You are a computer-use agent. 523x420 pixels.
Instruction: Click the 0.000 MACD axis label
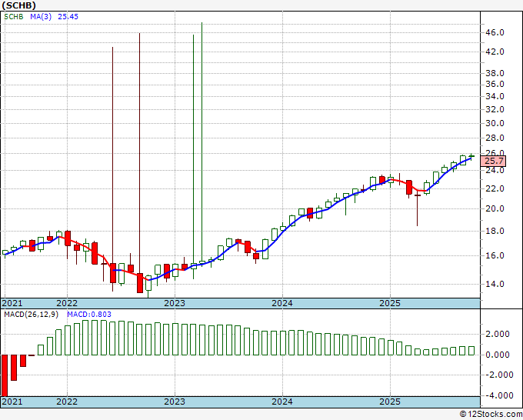pos(498,355)
